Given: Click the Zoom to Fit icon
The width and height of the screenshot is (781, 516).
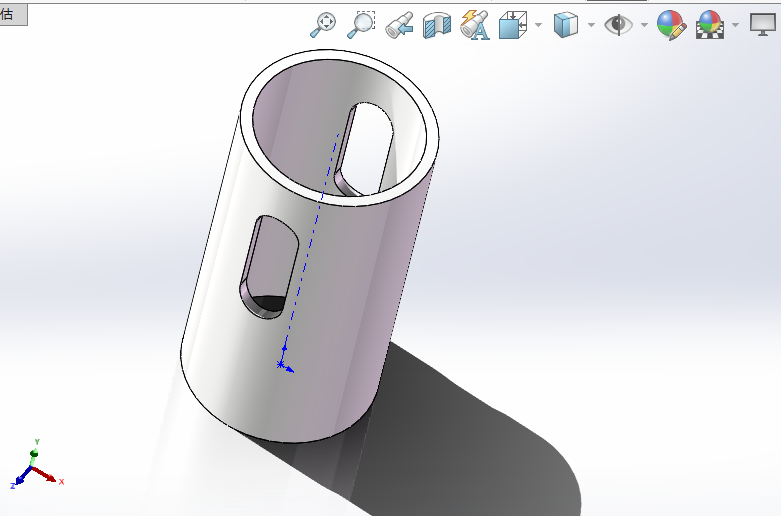Looking at the screenshot, I should 324,25.
